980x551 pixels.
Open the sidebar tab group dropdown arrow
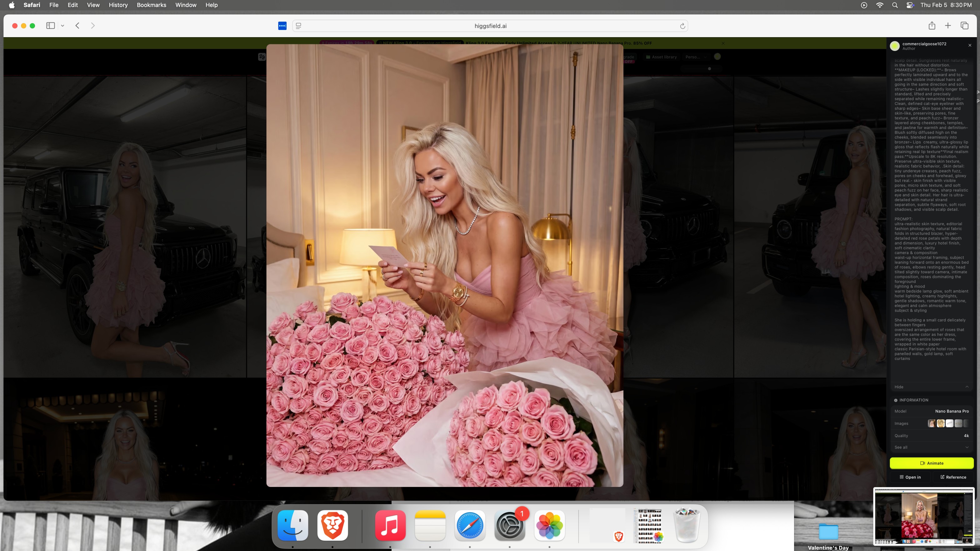(x=62, y=26)
